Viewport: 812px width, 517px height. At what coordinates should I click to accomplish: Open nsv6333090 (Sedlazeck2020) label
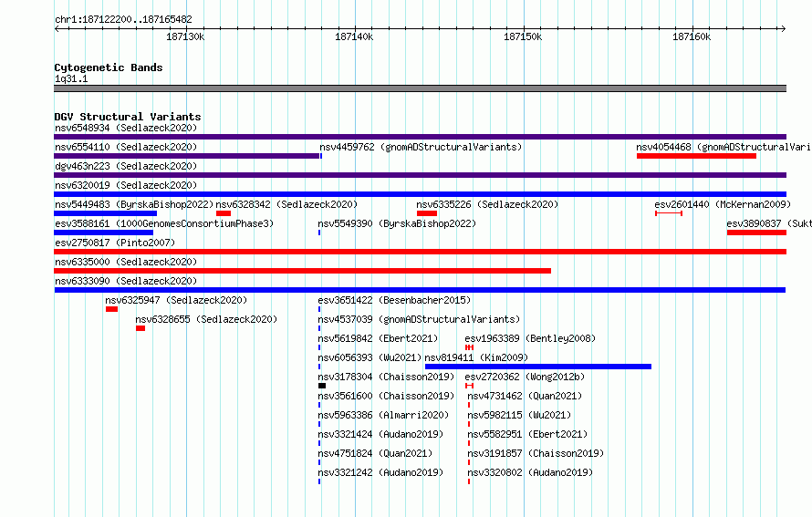point(126,281)
